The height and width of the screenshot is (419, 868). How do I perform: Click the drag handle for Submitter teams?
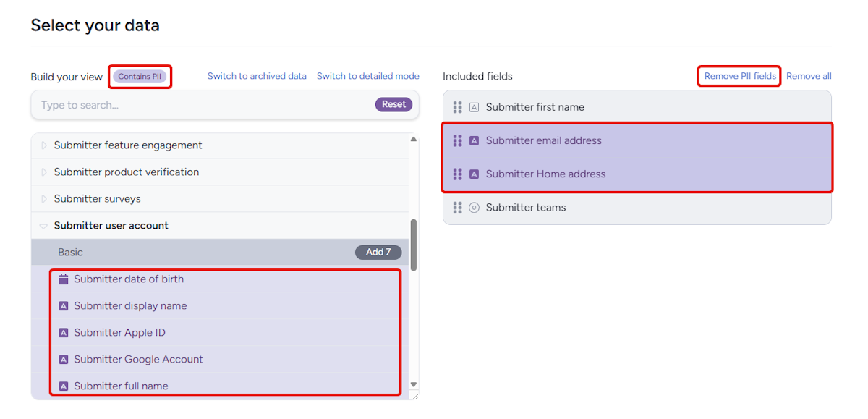pos(457,208)
